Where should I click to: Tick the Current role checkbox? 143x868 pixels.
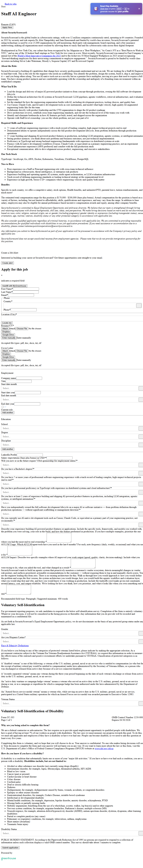pyautogui.click(x=3, y=407)
